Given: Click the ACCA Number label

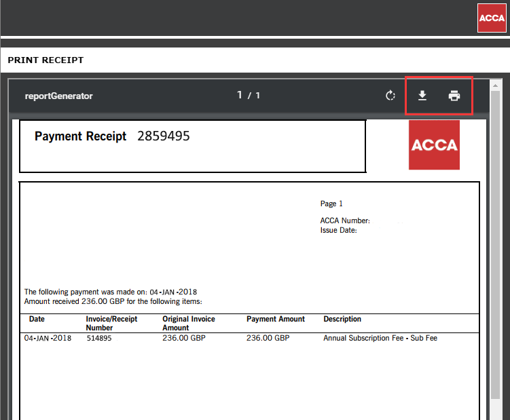Looking at the screenshot, I should click(x=345, y=221).
